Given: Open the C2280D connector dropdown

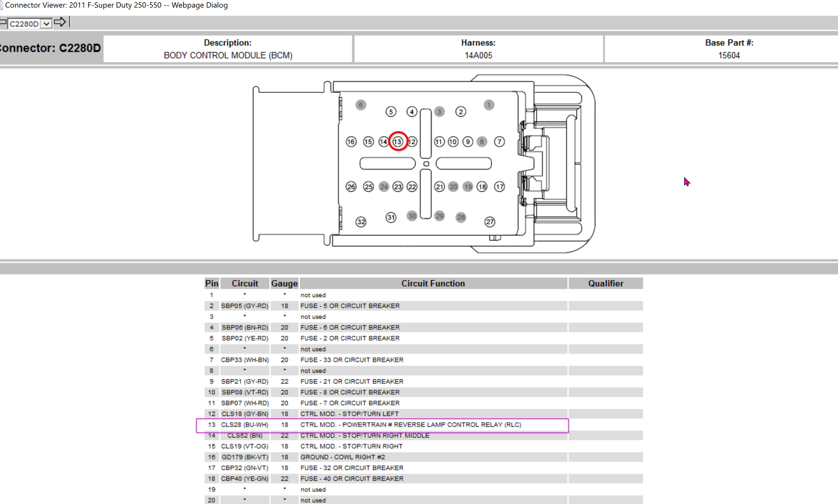Looking at the screenshot, I should click(x=47, y=24).
